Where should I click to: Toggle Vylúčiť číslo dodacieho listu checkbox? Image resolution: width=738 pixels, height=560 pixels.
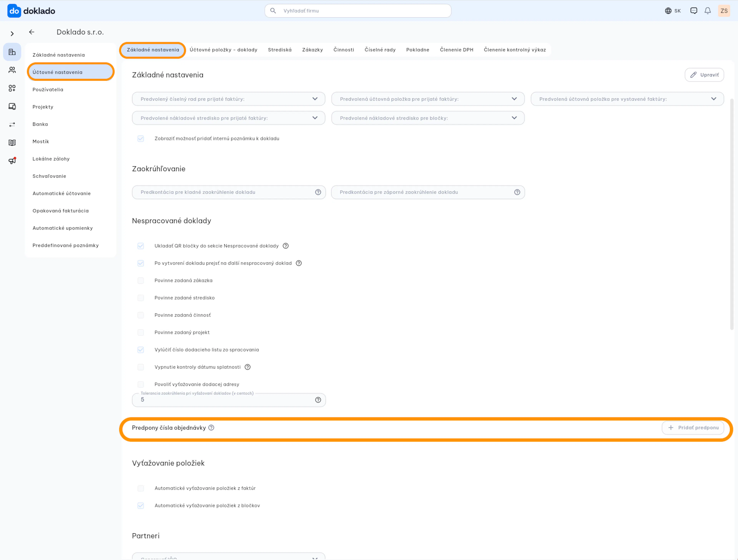(141, 350)
